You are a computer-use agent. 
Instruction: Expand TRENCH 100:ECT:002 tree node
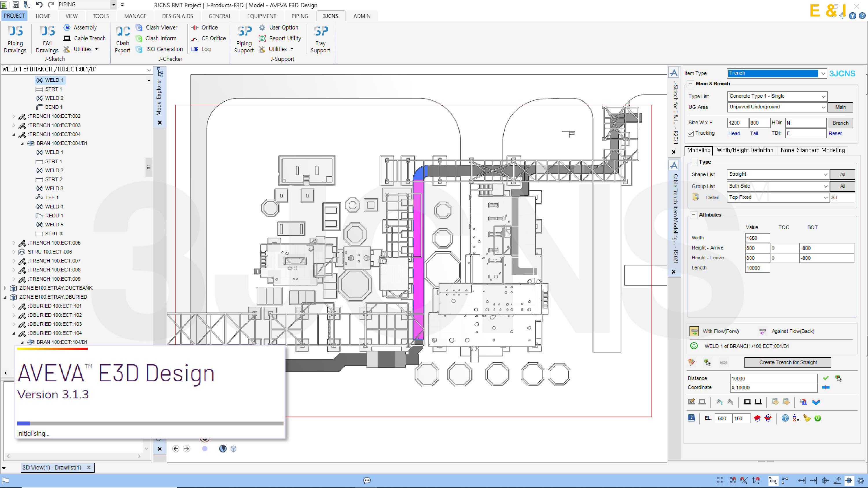click(14, 116)
